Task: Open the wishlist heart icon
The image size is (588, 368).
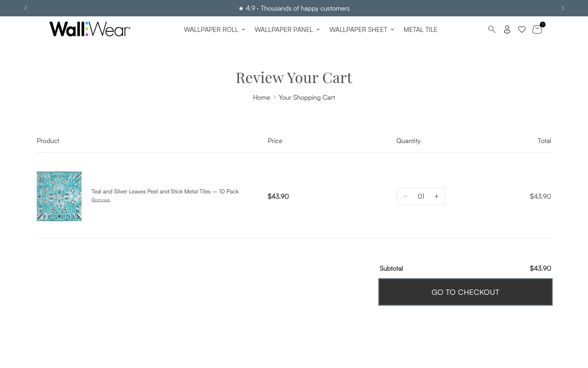Action: click(522, 29)
